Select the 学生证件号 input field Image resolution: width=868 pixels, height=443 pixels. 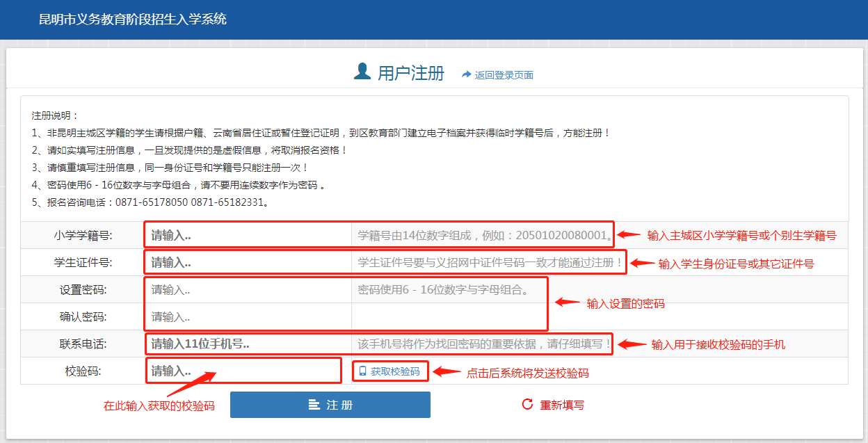click(x=248, y=262)
